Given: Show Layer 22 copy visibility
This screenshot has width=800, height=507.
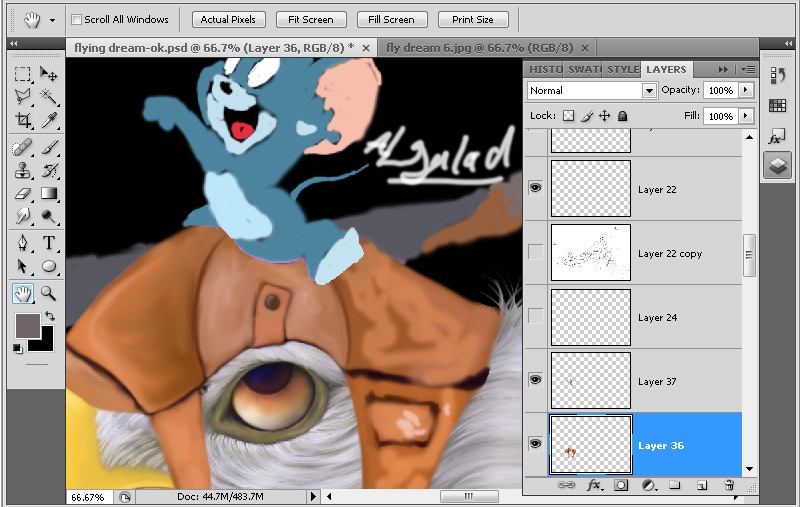Looking at the screenshot, I should (535, 251).
